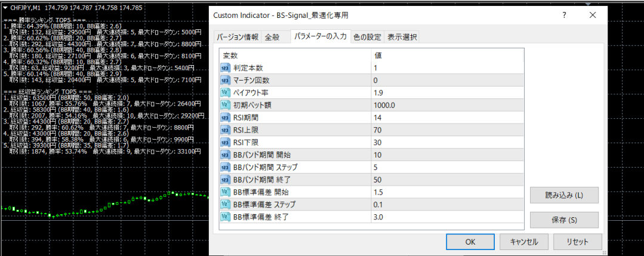Click the 総収益ランキング TOP5 heading on the chart
Viewport: 644px width, 256px height.
click(x=47, y=91)
